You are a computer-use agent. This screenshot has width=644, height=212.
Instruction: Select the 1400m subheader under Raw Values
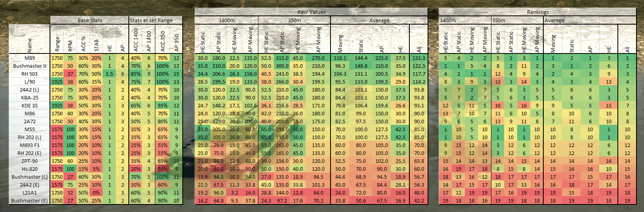point(227,20)
